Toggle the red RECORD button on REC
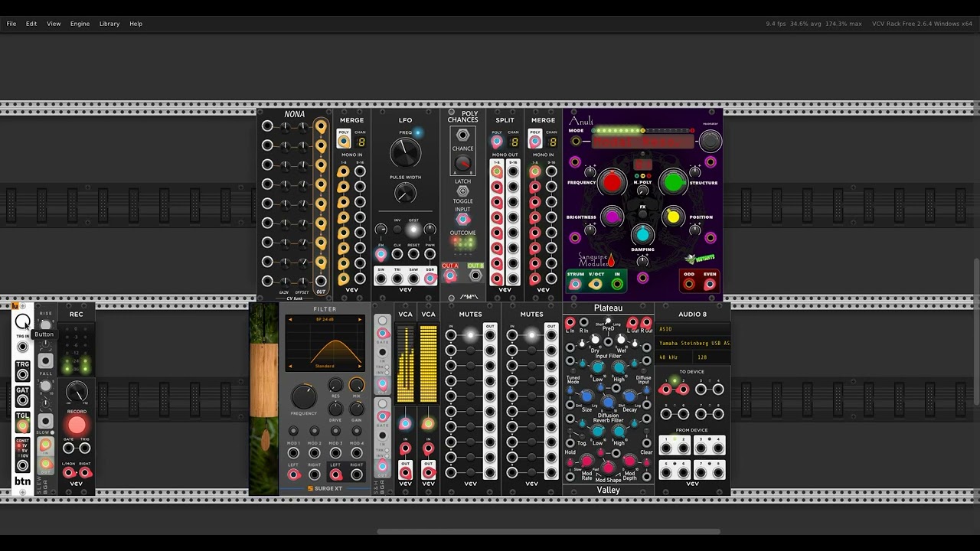The height and width of the screenshot is (551, 980). tap(77, 425)
